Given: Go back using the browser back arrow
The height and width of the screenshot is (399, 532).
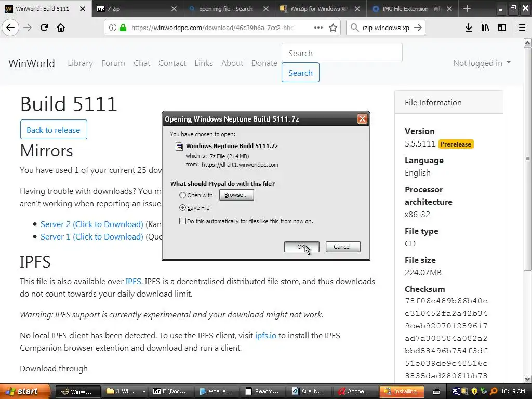Looking at the screenshot, I should pyautogui.click(x=10, y=28).
